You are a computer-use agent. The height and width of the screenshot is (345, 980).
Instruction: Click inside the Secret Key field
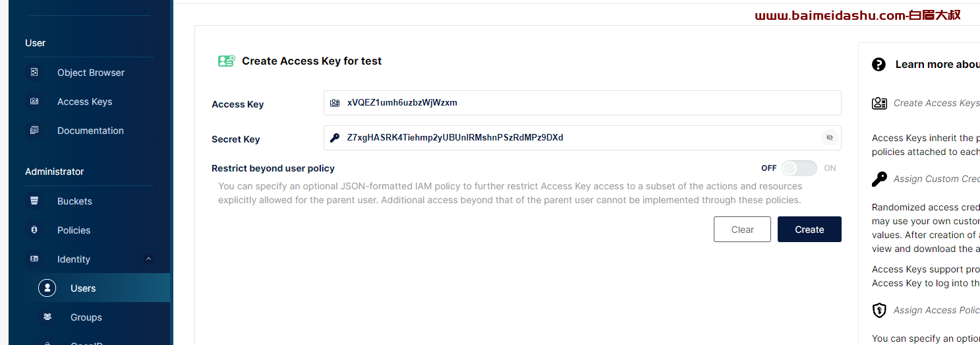(583, 138)
